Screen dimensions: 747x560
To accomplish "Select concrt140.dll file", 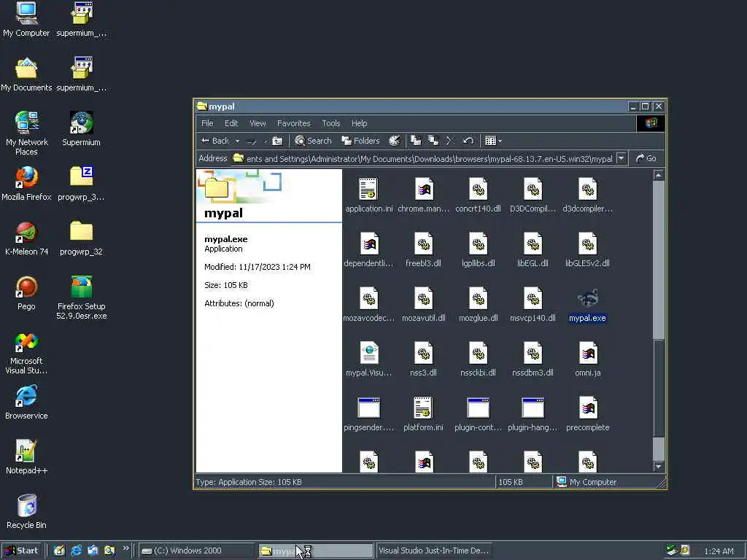I will (478, 195).
